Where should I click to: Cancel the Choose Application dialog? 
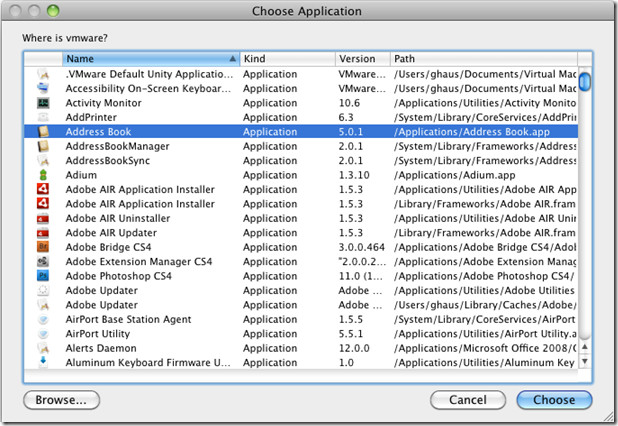[468, 400]
